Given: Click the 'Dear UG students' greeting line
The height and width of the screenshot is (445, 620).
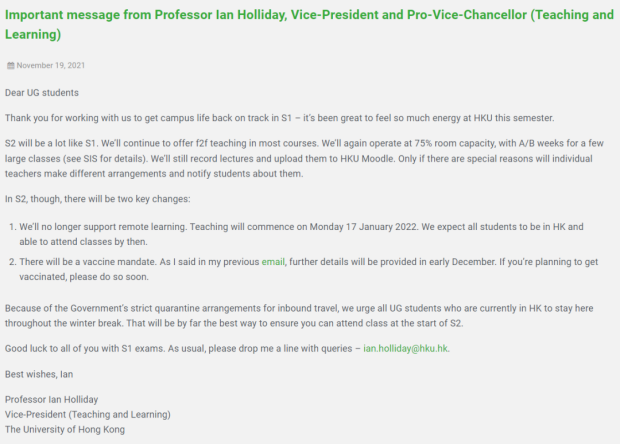Looking at the screenshot, I should coord(42,93).
